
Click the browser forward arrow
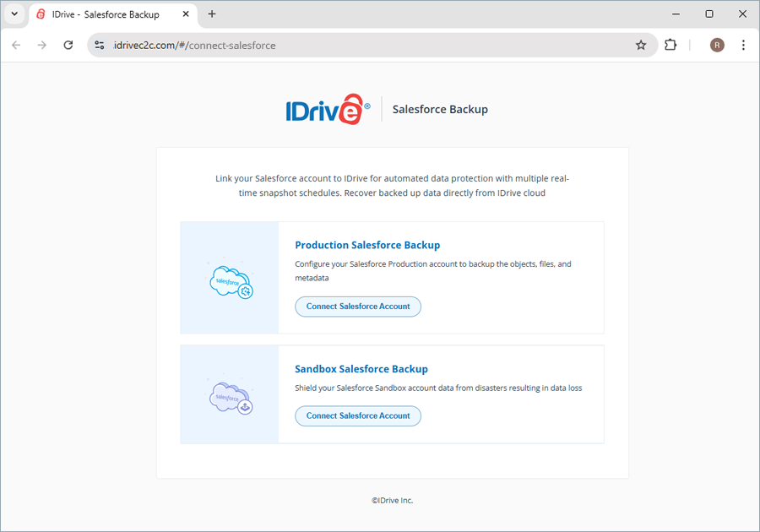41,45
